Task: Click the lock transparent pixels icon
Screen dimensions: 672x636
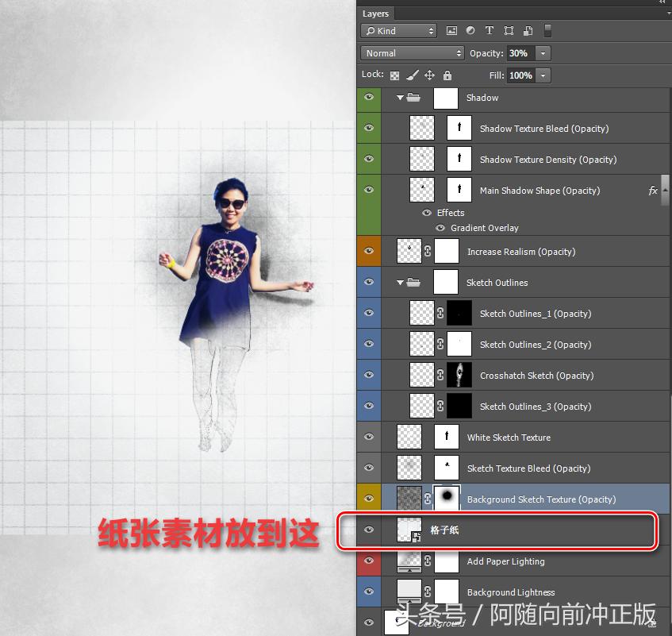Action: coord(394,75)
